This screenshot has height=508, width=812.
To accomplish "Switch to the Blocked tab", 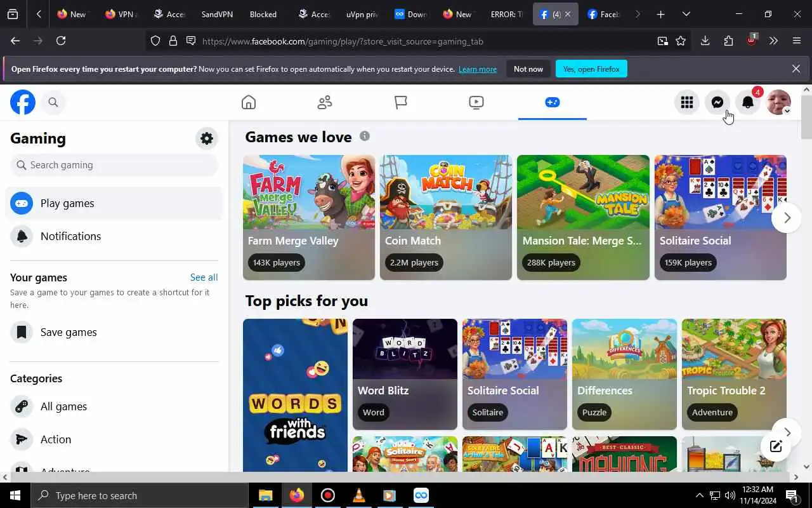I will pos(263,14).
